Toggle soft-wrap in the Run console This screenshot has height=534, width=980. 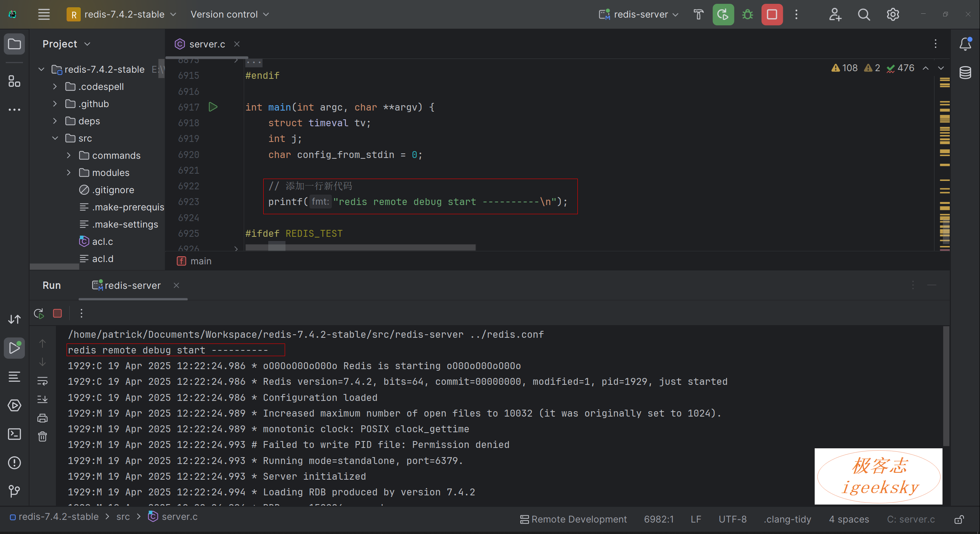point(42,381)
